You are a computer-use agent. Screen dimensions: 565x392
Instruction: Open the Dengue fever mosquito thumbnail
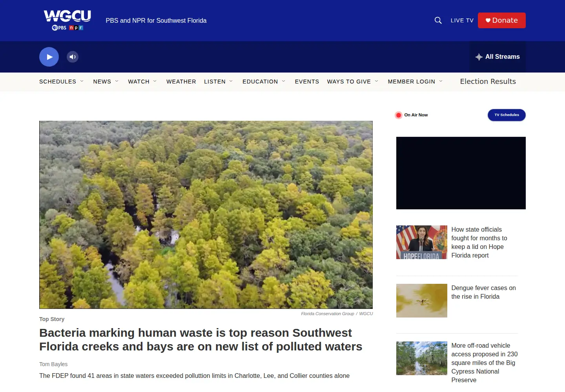pos(422,301)
